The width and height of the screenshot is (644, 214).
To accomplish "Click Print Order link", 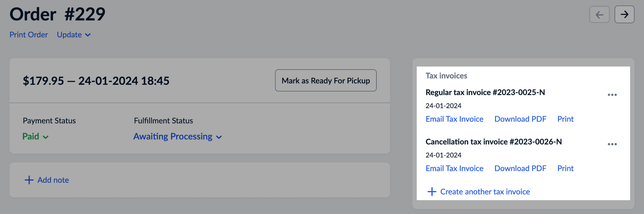I will [x=29, y=35].
